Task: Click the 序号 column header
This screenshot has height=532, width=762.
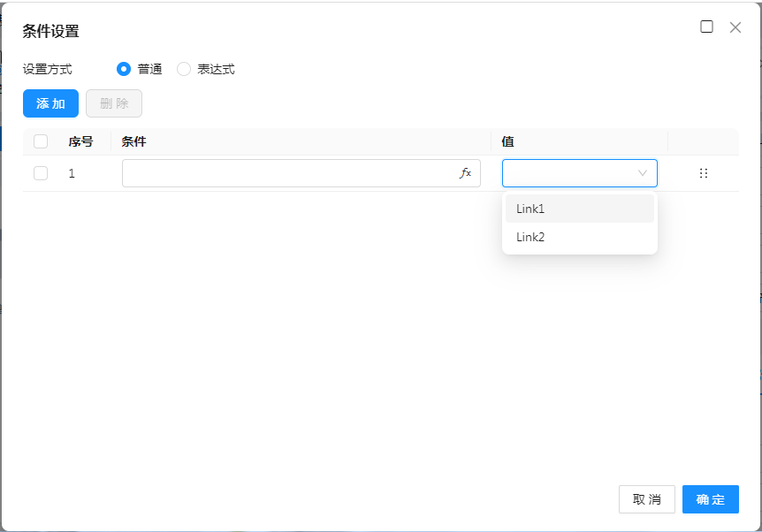Action: (80, 141)
